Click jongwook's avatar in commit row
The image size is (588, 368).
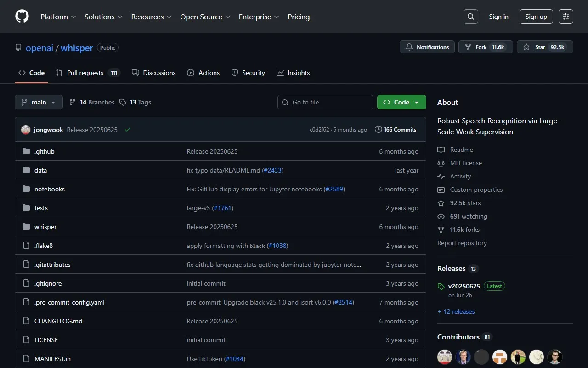(x=26, y=130)
